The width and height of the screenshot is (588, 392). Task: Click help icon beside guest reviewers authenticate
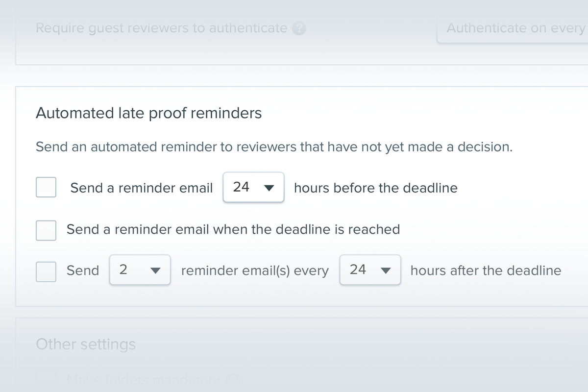click(299, 28)
